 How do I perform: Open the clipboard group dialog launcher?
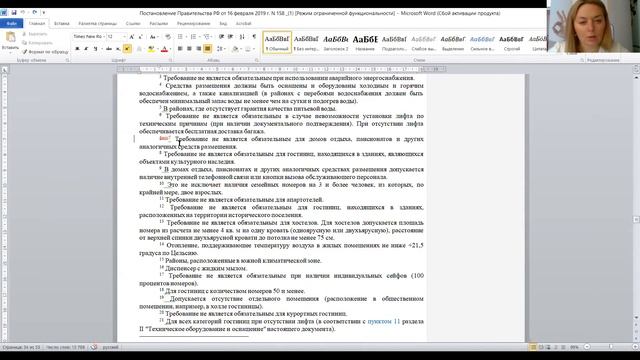point(67,60)
